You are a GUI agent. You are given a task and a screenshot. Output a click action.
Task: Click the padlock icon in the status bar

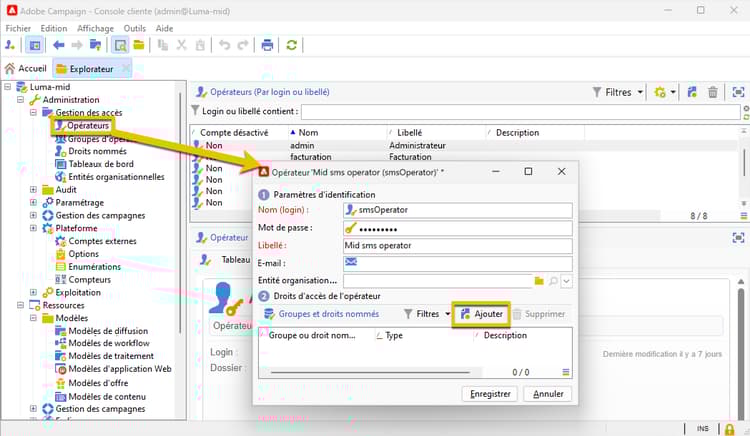[729, 429]
